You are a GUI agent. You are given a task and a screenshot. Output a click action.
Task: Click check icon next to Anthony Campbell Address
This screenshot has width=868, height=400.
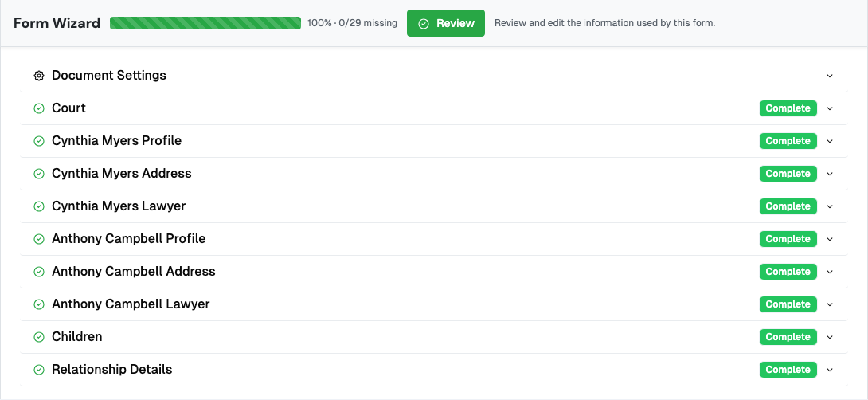coord(39,272)
